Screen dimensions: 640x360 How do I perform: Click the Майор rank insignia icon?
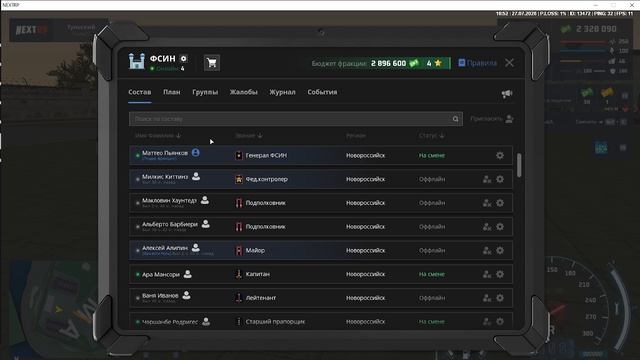coord(239,250)
